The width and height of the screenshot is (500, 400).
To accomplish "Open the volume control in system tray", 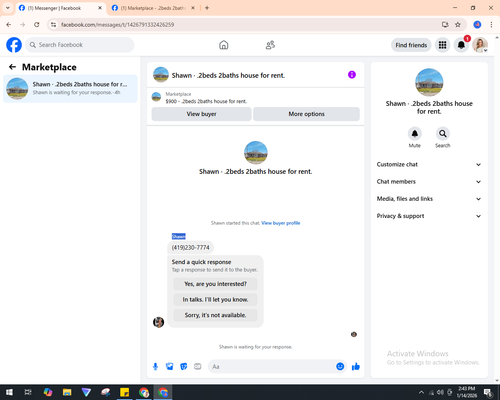I will [440, 392].
